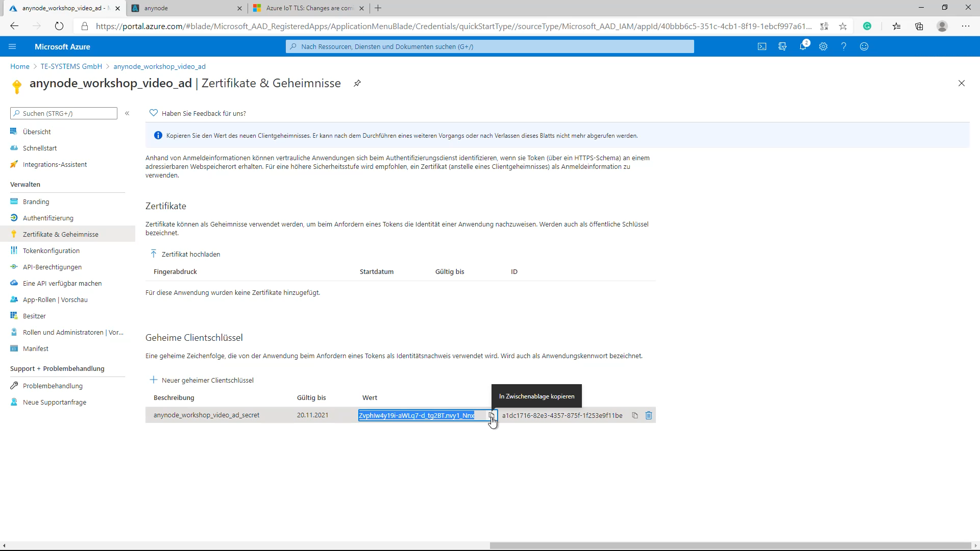The image size is (980, 551).
Task: Focus the side menu Suchen field
Action: pos(64,113)
